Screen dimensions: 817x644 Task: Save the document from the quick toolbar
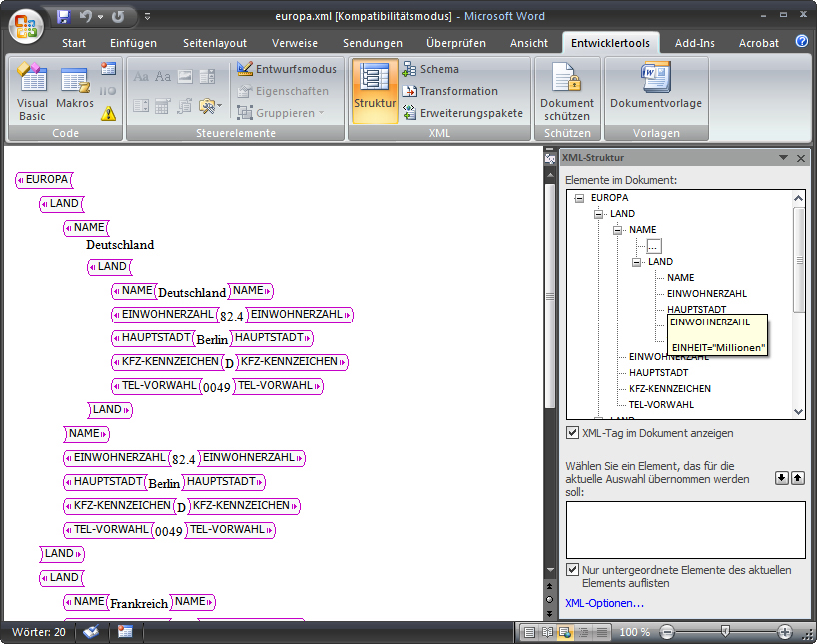64,17
